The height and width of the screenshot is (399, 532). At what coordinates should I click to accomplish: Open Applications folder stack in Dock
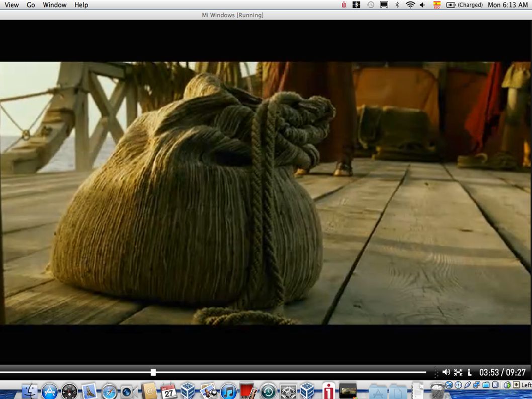tap(378, 391)
